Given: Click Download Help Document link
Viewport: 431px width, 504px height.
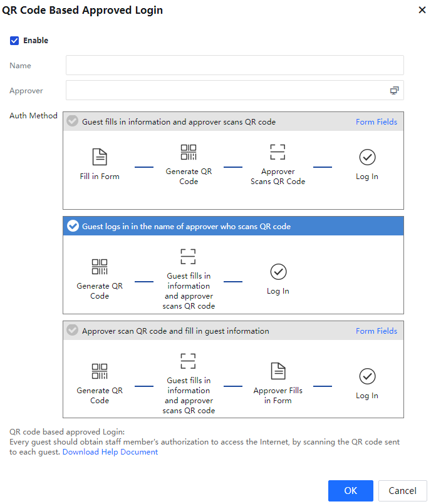Looking at the screenshot, I should [x=110, y=452].
